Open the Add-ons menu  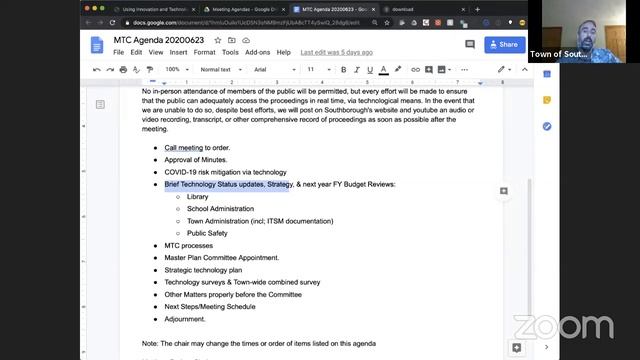(258, 52)
